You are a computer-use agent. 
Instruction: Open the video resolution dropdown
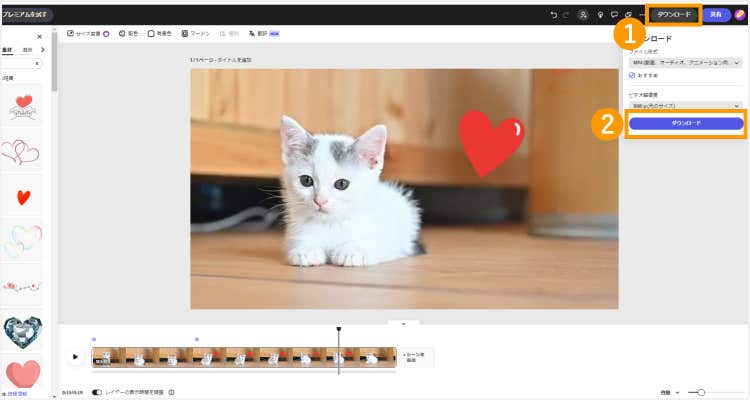[x=686, y=106]
